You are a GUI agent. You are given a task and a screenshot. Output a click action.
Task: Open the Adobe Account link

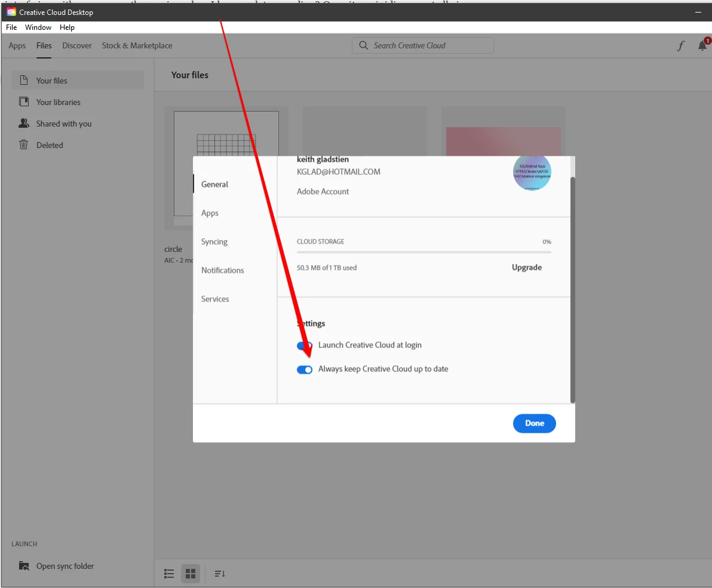(323, 192)
